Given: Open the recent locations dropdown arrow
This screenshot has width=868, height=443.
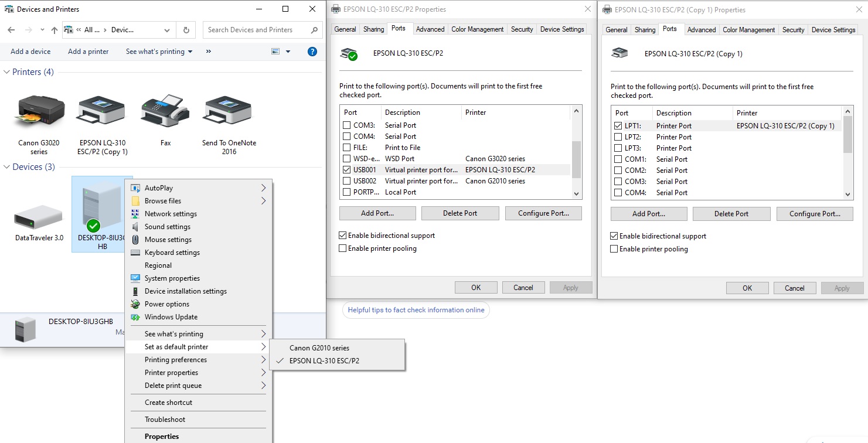Looking at the screenshot, I should (x=42, y=30).
